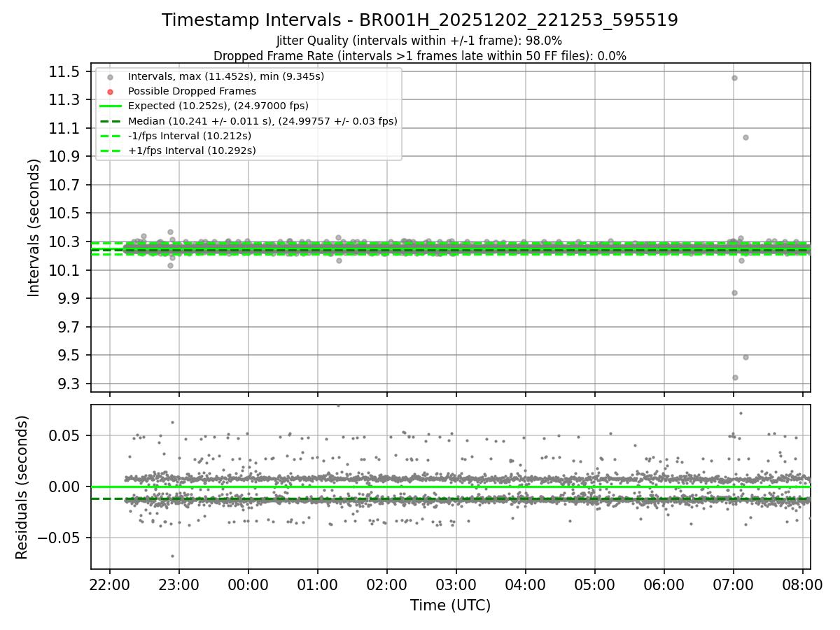This screenshot has height=630, width=840.
Task: Click the '03:00' x-axis tick label
Action: click(x=456, y=584)
